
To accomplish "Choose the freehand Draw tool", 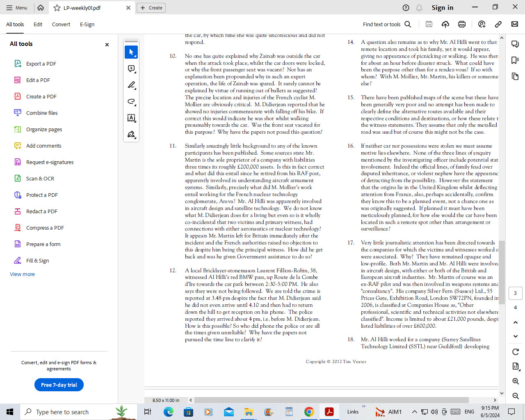I will [x=131, y=101].
